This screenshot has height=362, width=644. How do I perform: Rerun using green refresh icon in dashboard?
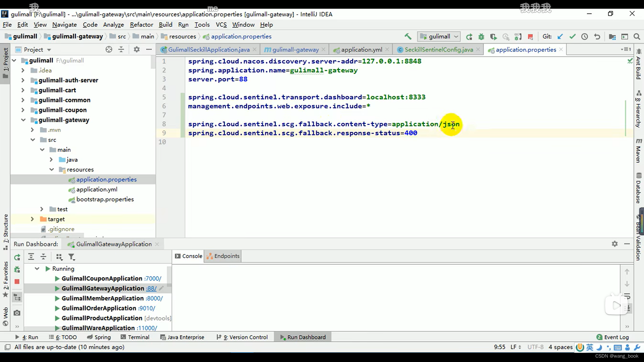(x=17, y=257)
